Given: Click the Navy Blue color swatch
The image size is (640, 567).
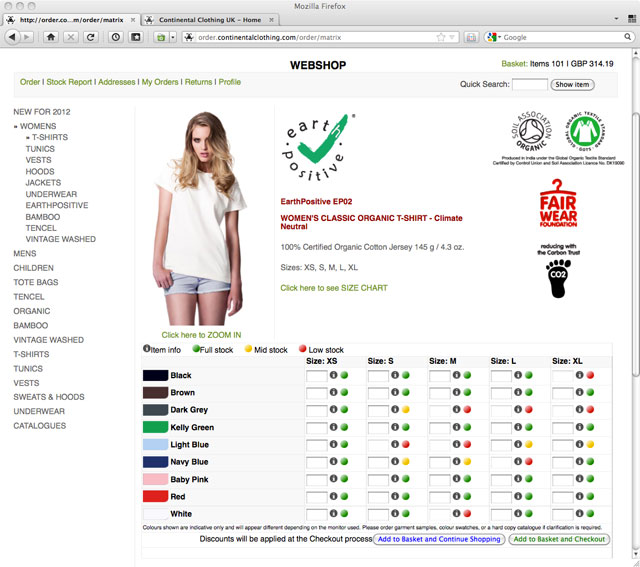Looking at the screenshot, I should pyautogui.click(x=155, y=462).
